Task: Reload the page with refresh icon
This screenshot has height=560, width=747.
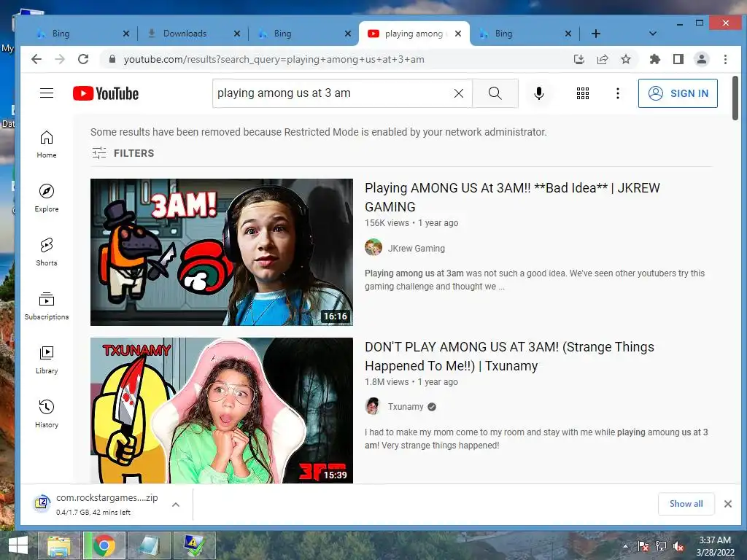Action: pyautogui.click(x=83, y=59)
